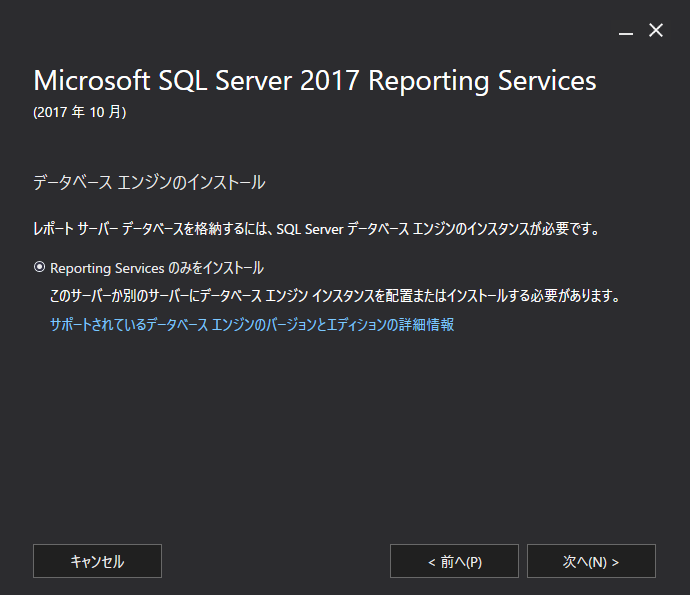Click the (2017 年 10 月) version subtitle
690x595 pixels.
coord(80,112)
